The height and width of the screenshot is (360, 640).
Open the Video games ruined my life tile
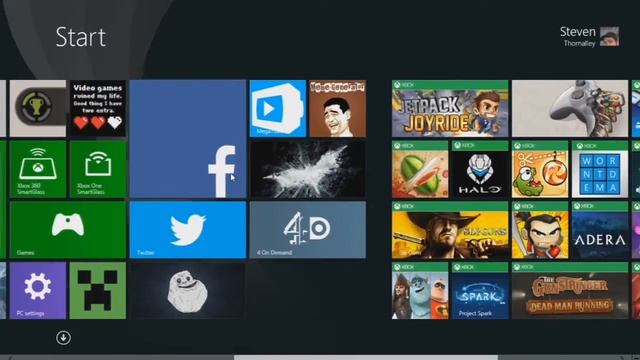click(x=98, y=109)
